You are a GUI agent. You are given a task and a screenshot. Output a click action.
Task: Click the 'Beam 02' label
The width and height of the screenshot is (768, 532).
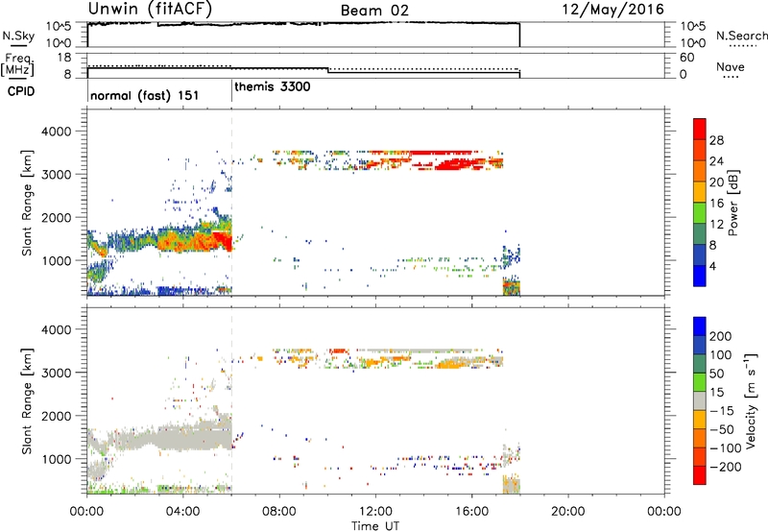[x=374, y=11]
